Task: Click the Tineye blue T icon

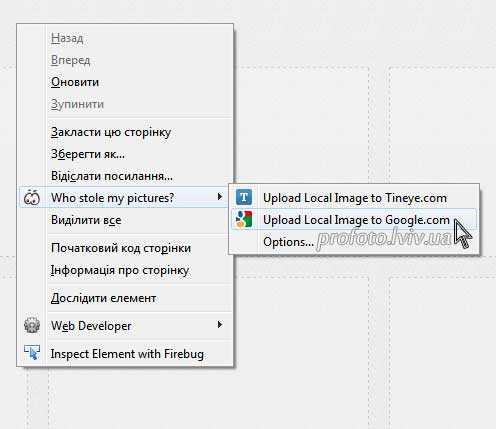Action: pos(244,197)
